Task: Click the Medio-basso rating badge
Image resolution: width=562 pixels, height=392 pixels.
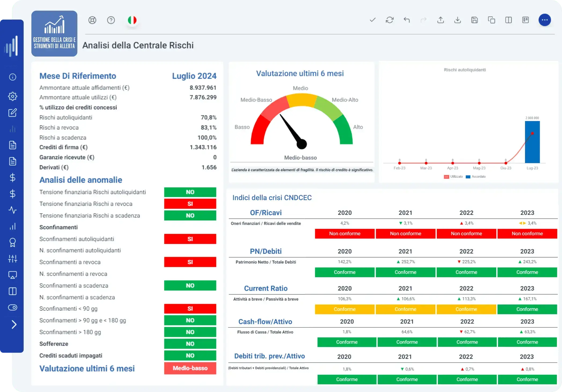Action: (190, 368)
